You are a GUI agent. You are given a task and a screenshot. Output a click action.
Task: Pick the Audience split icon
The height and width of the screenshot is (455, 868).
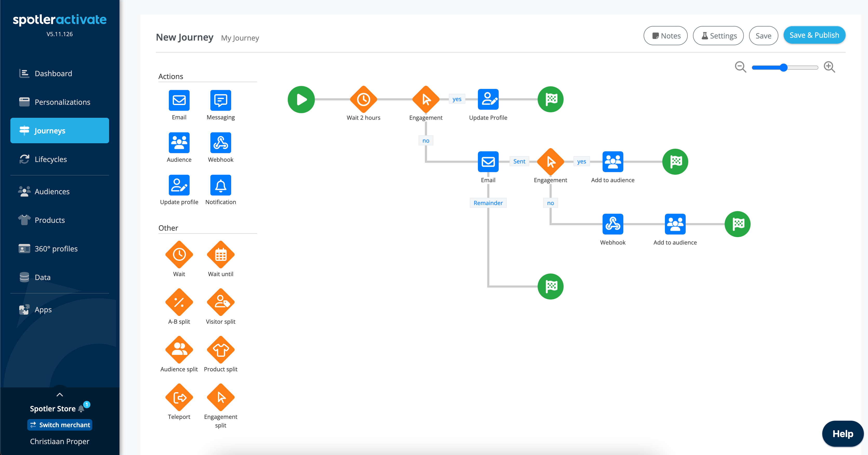179,350
